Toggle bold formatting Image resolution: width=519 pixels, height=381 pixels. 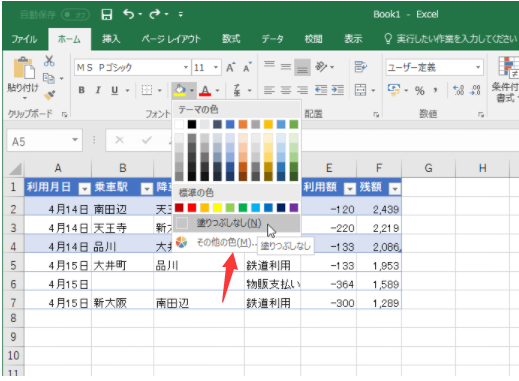click(81, 90)
